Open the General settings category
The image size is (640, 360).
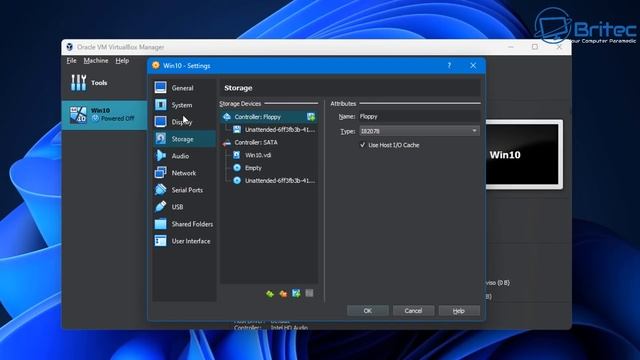[x=184, y=88]
